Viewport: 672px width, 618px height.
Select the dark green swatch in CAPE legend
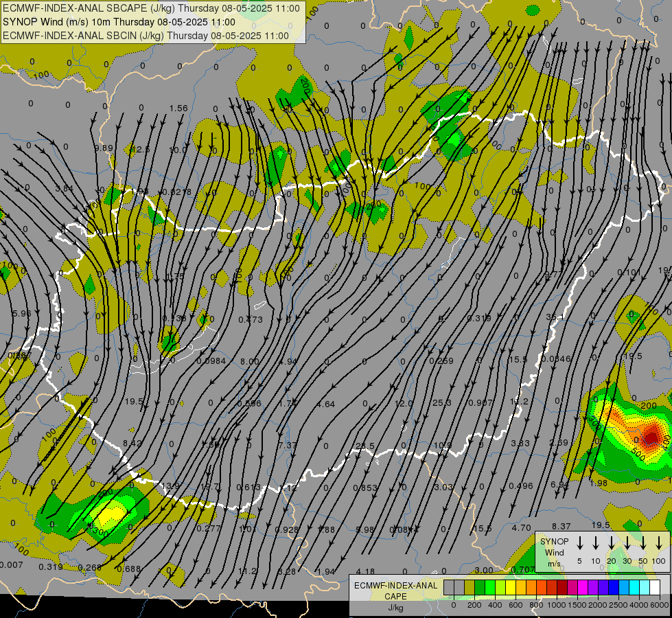[x=480, y=588]
